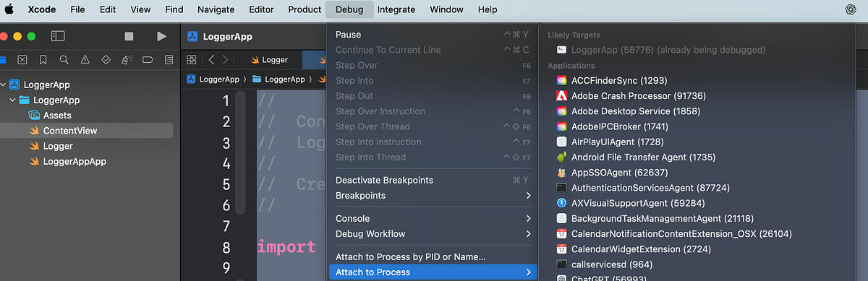Screen dimensions: 868x281
Task: Open the breakpoint navigator icon
Action: [x=148, y=59]
